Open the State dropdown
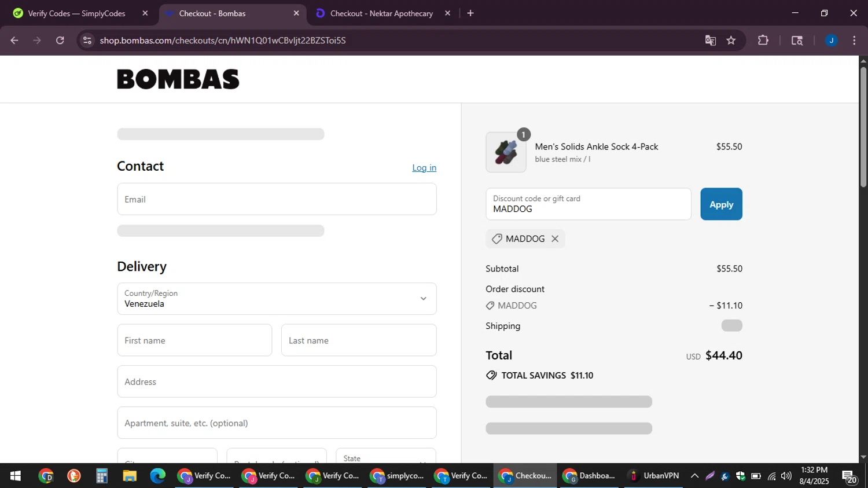 tap(386, 456)
